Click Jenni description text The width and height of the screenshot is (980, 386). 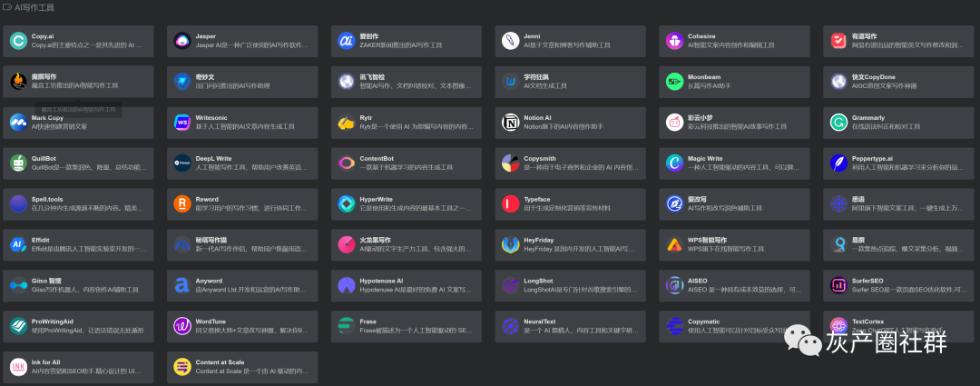(x=567, y=45)
